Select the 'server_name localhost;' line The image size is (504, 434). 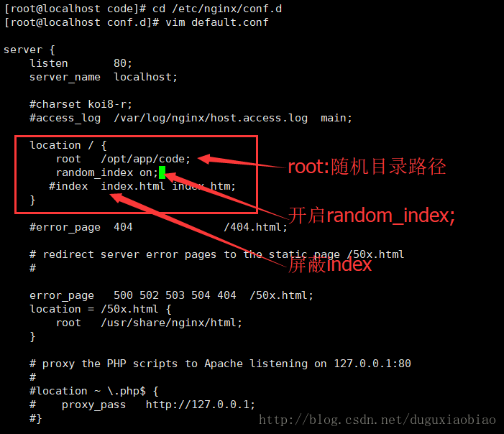(x=104, y=77)
